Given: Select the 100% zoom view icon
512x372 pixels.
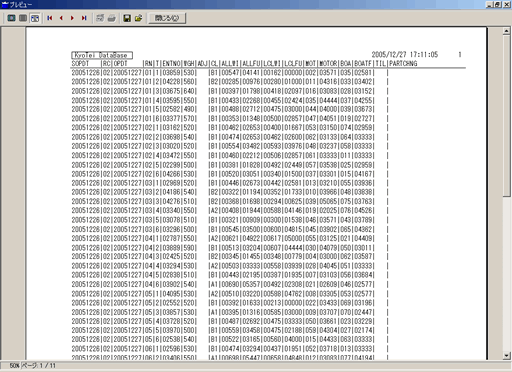Looking at the screenshot, I should pyautogui.click(x=23, y=18).
